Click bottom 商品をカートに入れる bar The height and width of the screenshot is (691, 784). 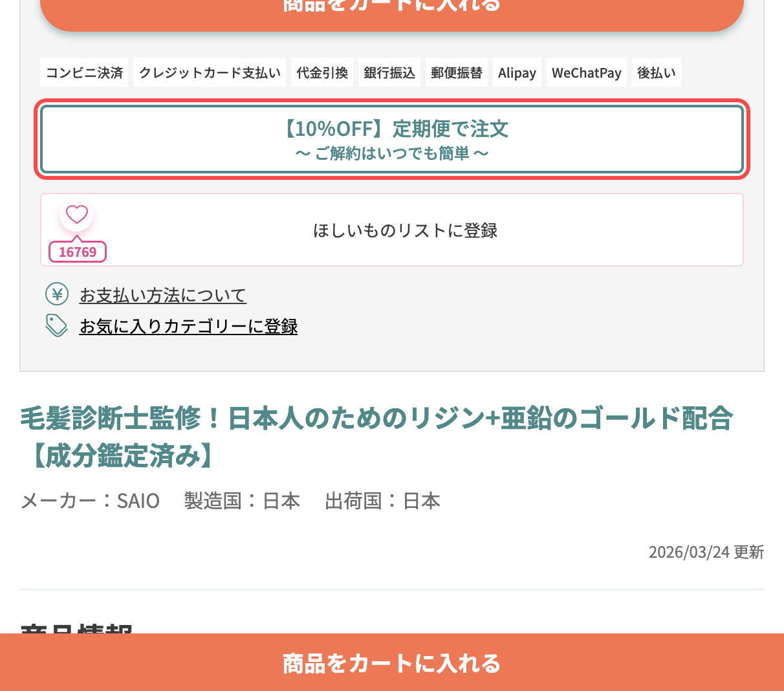click(392, 663)
